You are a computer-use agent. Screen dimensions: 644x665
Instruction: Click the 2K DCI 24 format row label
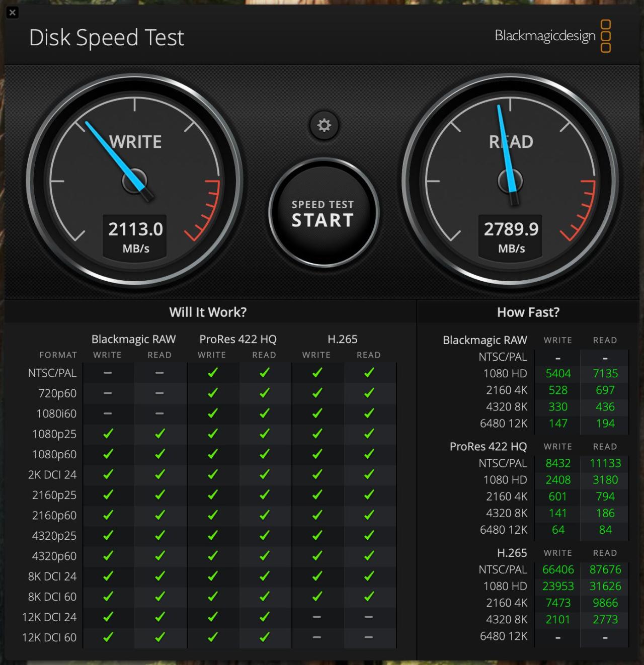tap(52, 475)
